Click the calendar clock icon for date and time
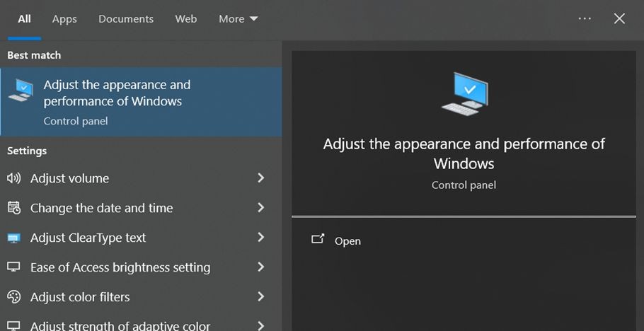 pyautogui.click(x=13, y=208)
